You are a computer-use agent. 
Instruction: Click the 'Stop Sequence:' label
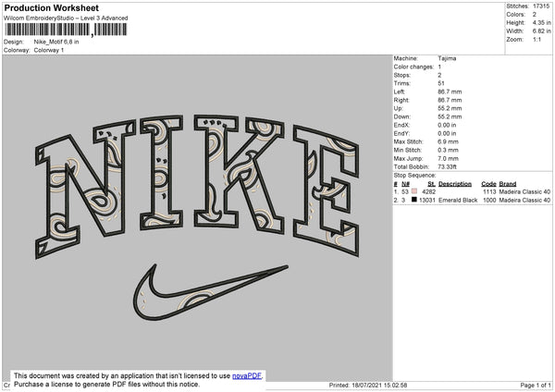click(x=414, y=176)
